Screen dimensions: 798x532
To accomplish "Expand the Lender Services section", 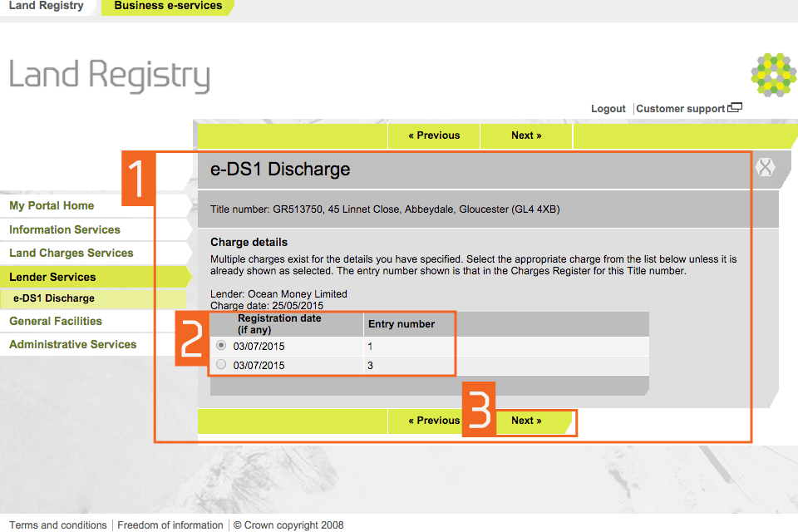I will pyautogui.click(x=52, y=277).
